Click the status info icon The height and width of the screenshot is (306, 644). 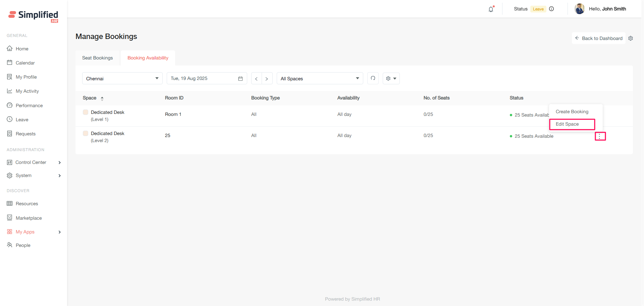point(551,9)
